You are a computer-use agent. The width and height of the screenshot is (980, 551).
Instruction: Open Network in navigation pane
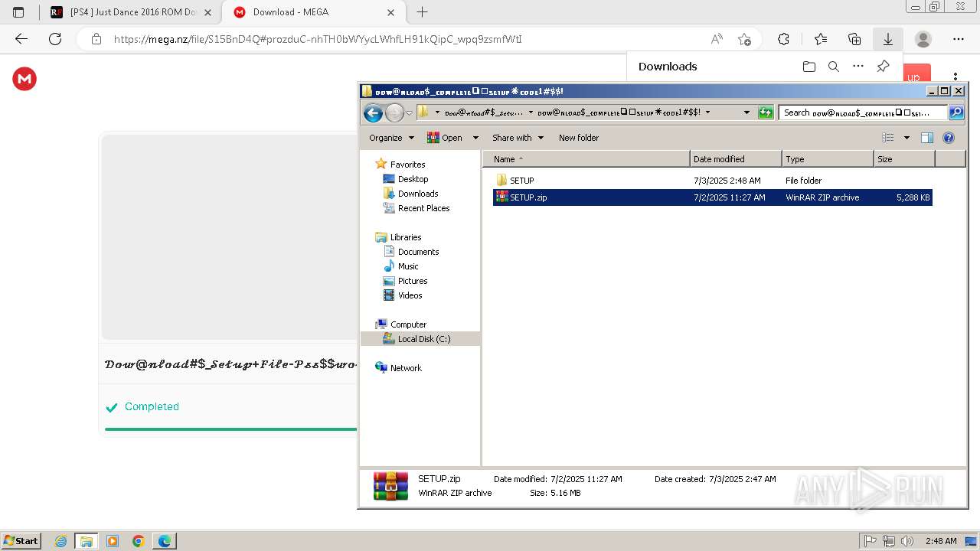[x=406, y=368]
